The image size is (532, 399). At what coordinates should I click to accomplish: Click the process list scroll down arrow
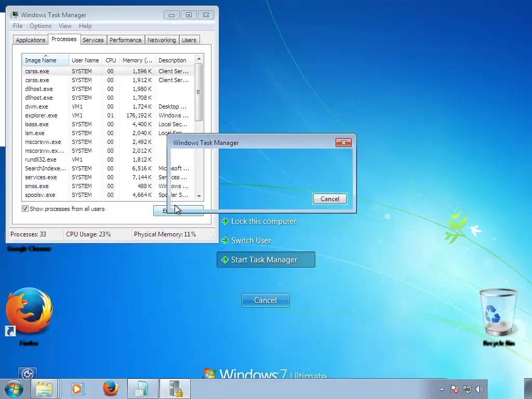(x=199, y=196)
